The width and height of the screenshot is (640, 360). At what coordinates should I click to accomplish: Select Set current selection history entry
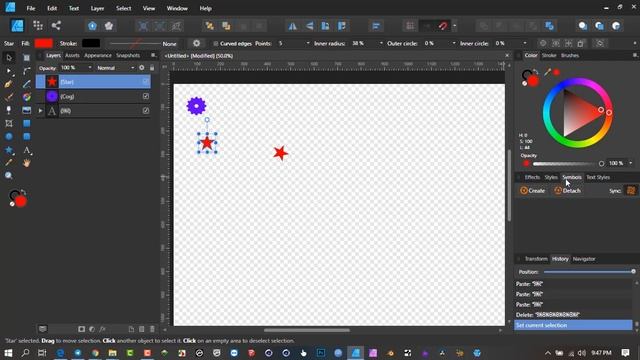pos(573,325)
